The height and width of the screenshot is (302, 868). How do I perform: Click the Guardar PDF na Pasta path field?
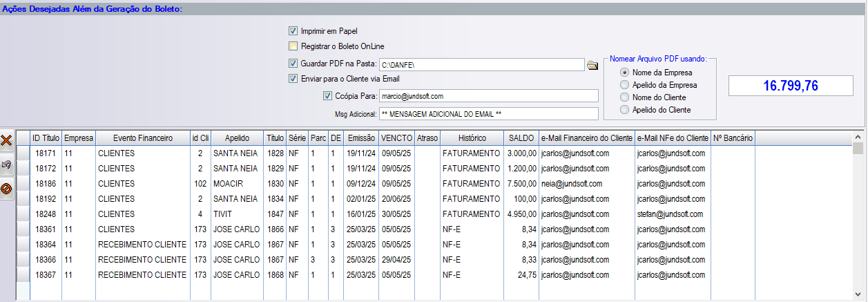click(481, 64)
